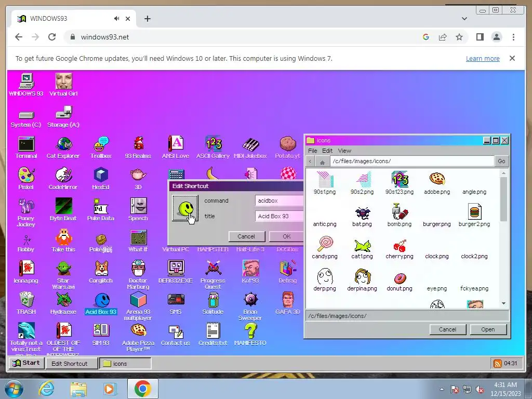
Task: Click the /c/files/images/icons/ path field
Action: [x=412, y=161]
